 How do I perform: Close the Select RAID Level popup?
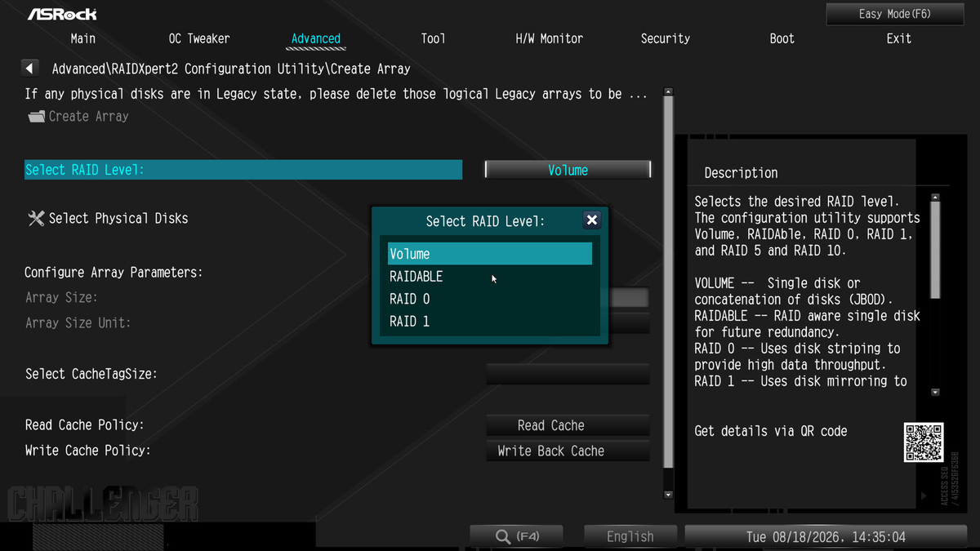point(592,220)
